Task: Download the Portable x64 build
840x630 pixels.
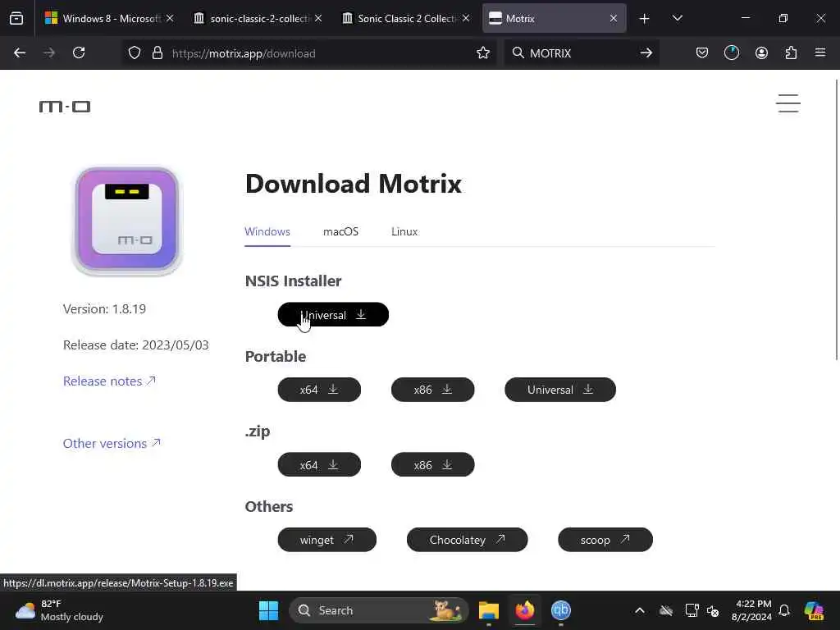Action: click(x=319, y=390)
